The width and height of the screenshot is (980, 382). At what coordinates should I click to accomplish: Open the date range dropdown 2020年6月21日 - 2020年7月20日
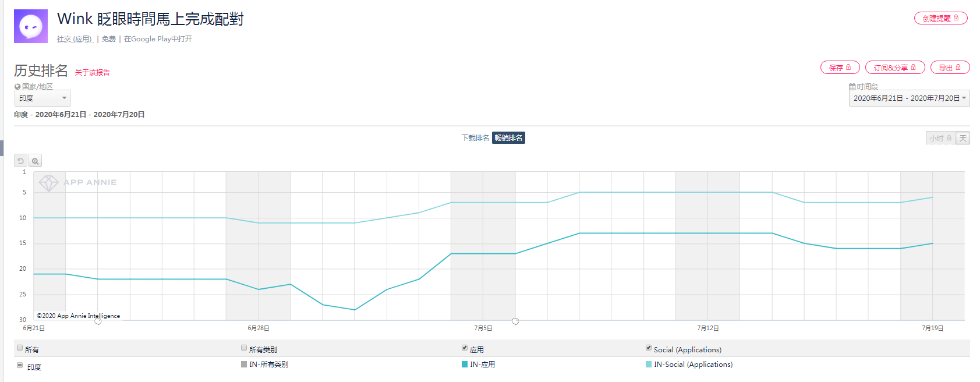[x=909, y=98]
